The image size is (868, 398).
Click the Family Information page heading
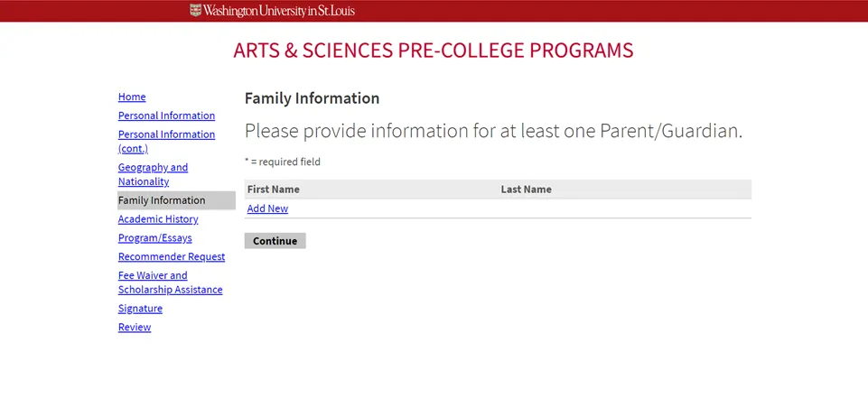click(312, 98)
